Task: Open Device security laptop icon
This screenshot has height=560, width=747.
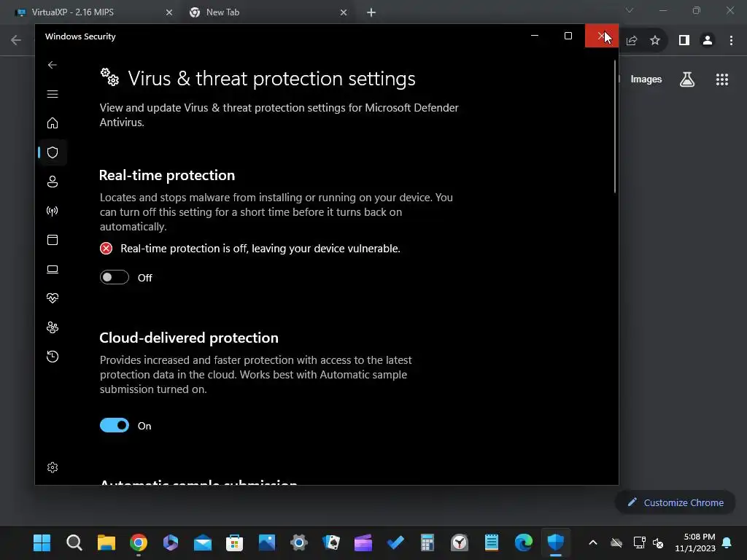Action: tap(53, 269)
